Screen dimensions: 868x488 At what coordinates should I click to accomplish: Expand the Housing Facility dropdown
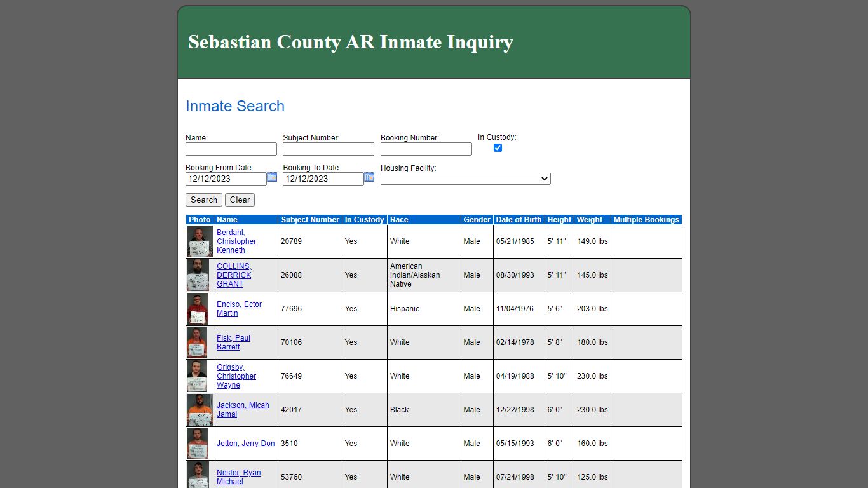click(x=466, y=179)
